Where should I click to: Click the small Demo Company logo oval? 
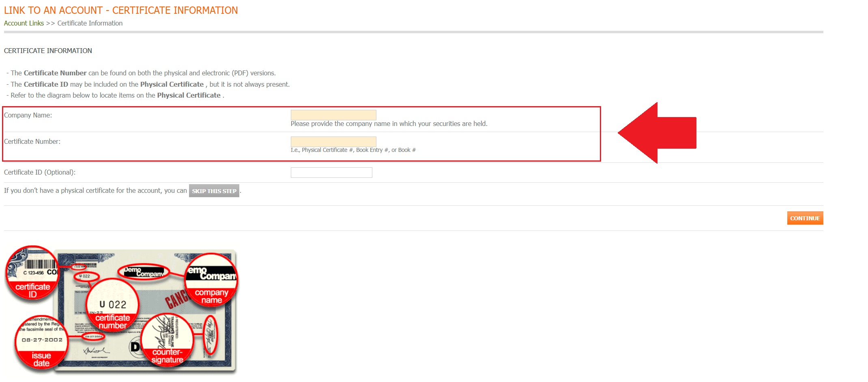(x=143, y=272)
